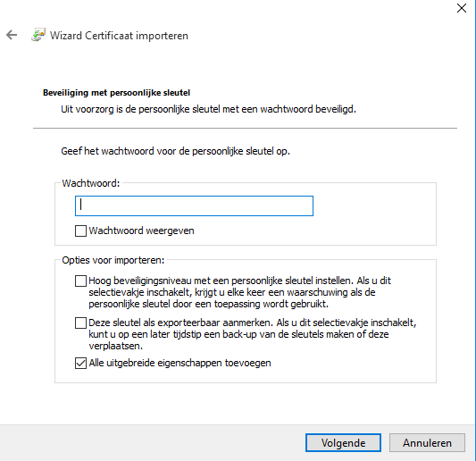The height and width of the screenshot is (461, 476).
Task: Close the certificate import wizard window
Action: [462, 8]
